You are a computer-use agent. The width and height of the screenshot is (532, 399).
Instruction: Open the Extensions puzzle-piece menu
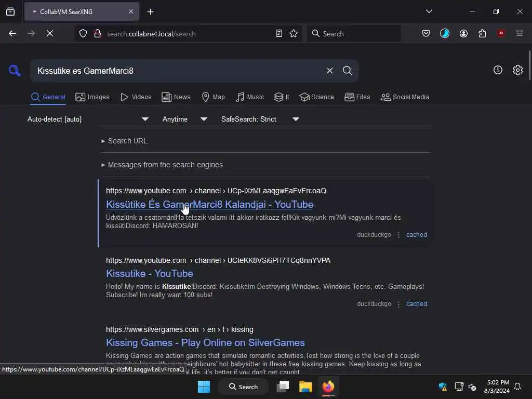point(482,33)
